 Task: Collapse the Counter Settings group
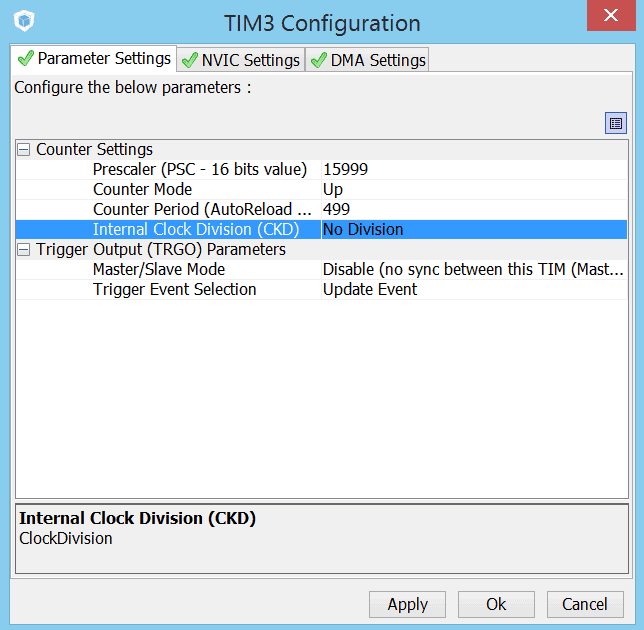point(24,150)
